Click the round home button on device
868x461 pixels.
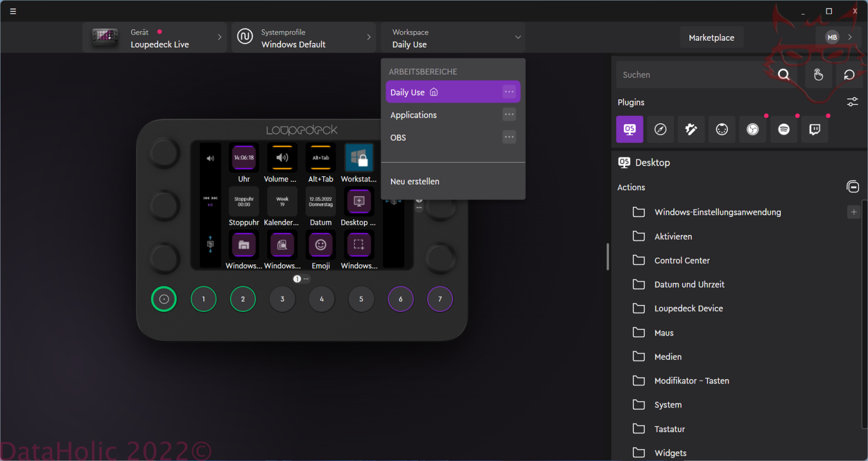point(164,299)
